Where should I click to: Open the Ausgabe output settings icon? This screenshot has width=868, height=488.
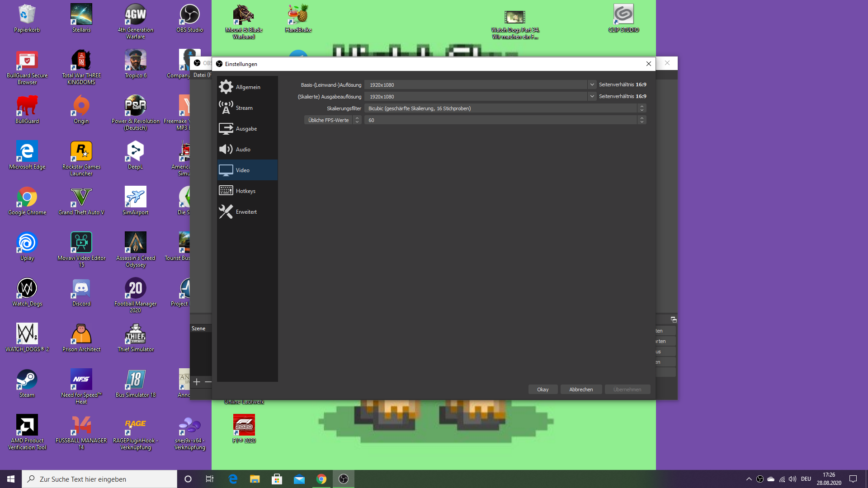point(226,129)
